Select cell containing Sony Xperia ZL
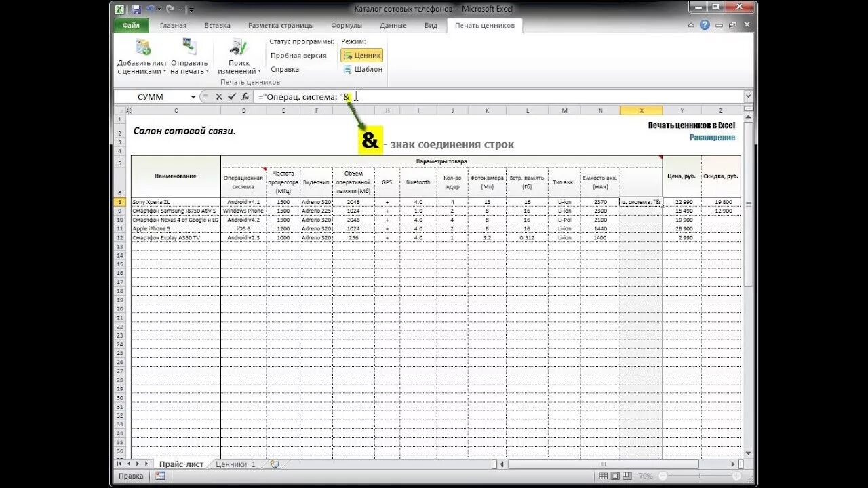Viewport: 868px width, 488px height. click(x=176, y=202)
